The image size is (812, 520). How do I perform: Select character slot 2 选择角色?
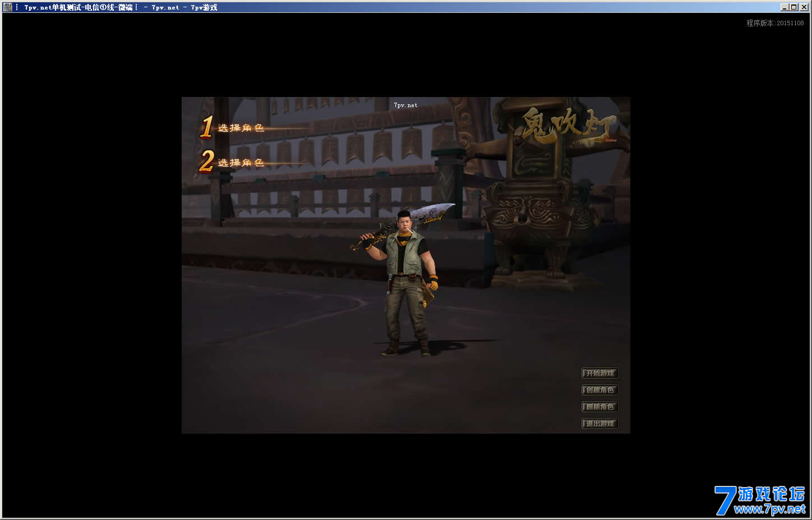(232, 162)
